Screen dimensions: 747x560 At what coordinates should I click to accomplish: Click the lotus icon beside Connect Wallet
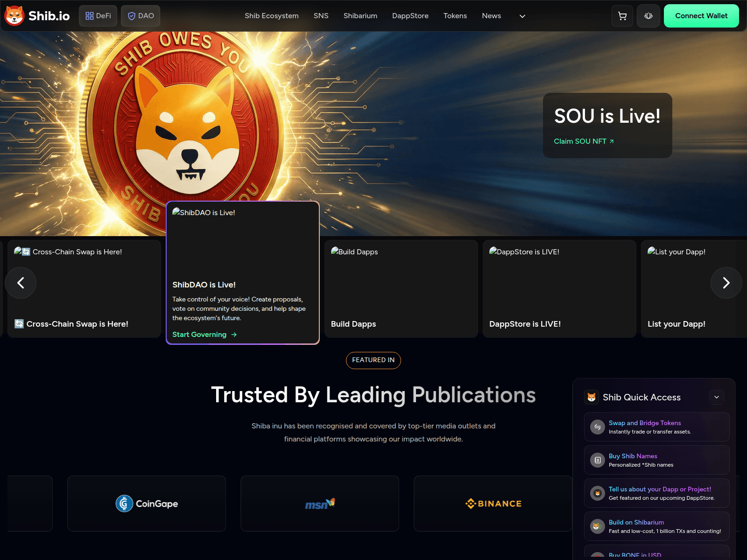tap(648, 15)
